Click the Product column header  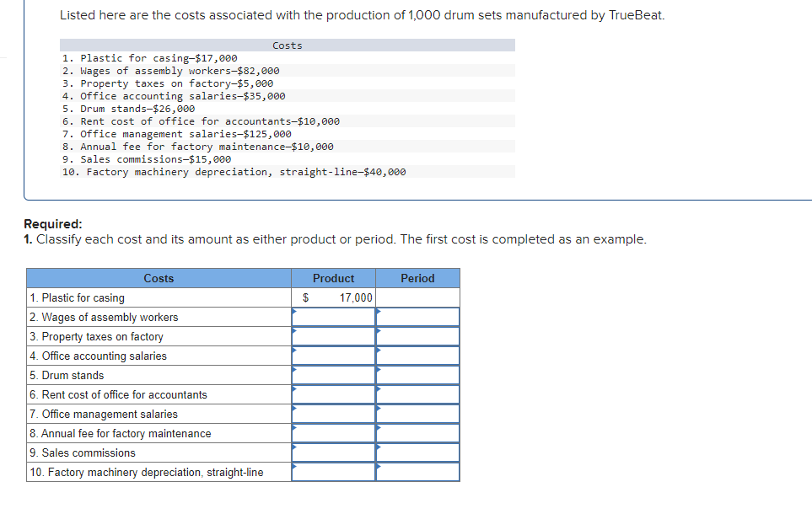(334, 278)
